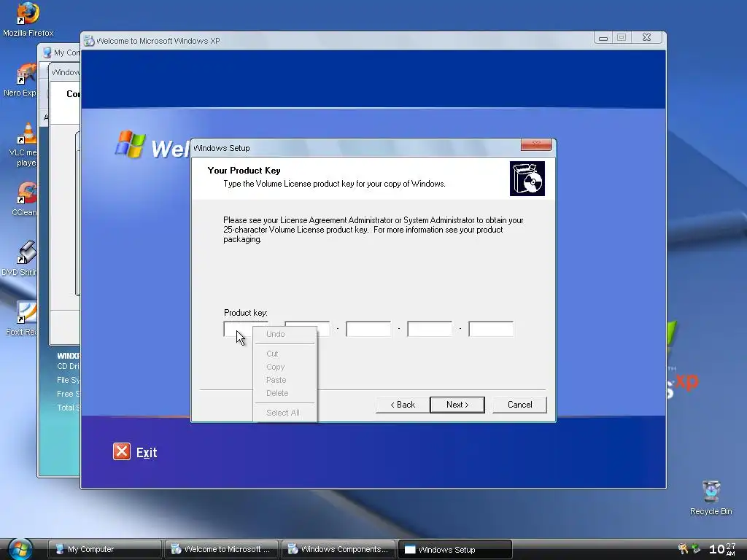Viewport: 747px width, 560px height.
Task: Choose Cut from the context menu
Action: click(x=285, y=354)
